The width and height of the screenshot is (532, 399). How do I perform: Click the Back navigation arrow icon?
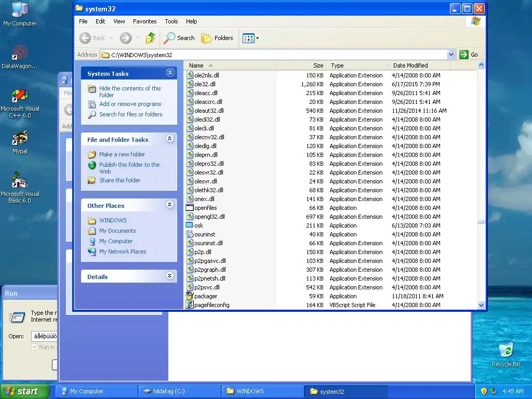click(x=85, y=38)
